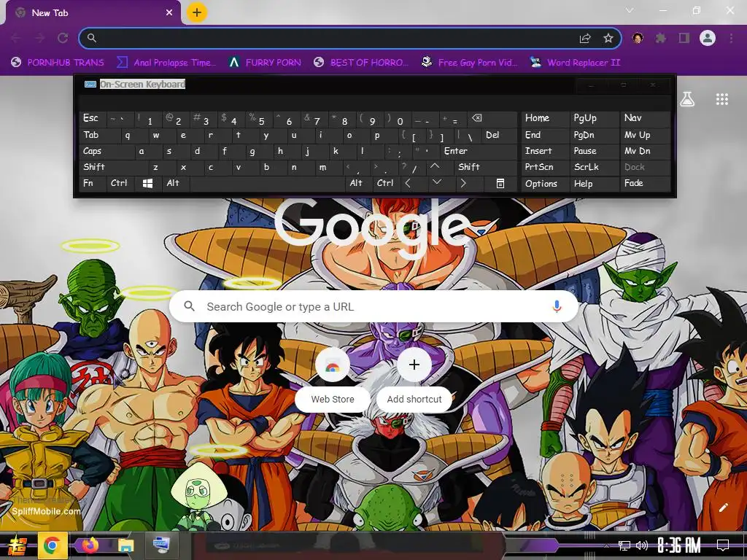The width and height of the screenshot is (747, 560).
Task: Toggle the Fn key on on-screen keyboard
Action: (93, 183)
